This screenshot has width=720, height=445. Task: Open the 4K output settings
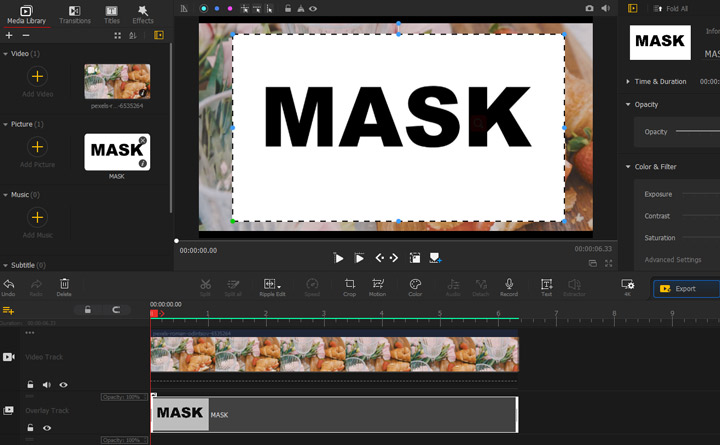tap(627, 287)
